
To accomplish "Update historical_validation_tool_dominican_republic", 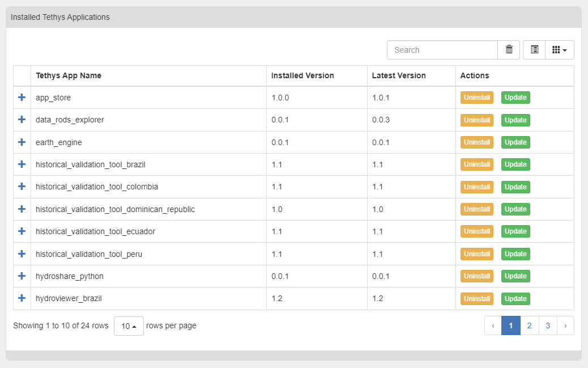I will tap(515, 209).
